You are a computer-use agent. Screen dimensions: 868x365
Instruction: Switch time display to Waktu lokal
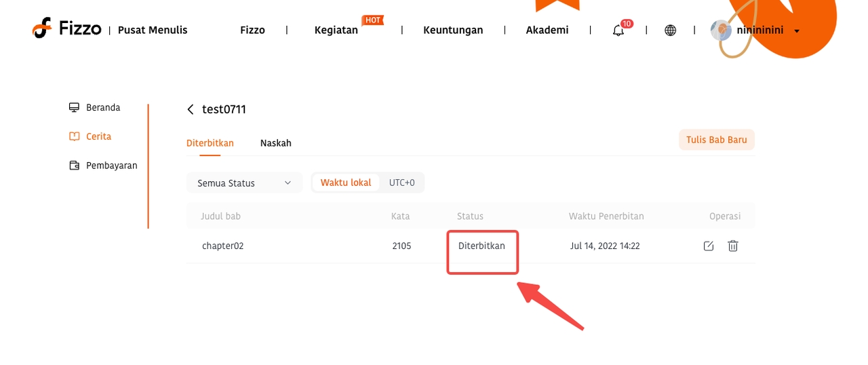click(x=346, y=182)
